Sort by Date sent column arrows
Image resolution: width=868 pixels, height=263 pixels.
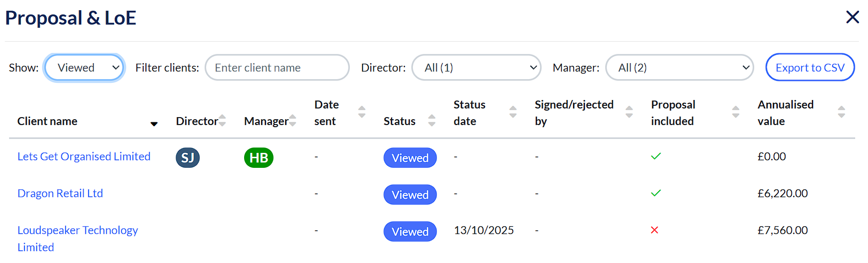pyautogui.click(x=362, y=112)
